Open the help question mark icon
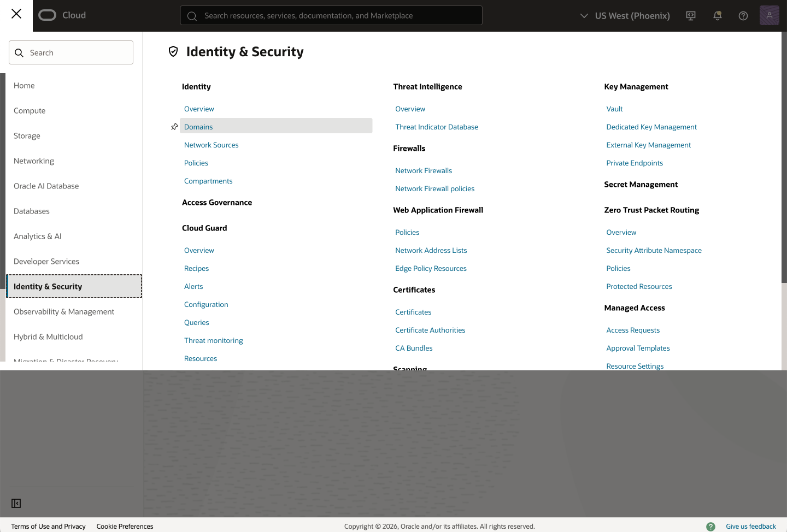The image size is (787, 532). tap(743, 16)
